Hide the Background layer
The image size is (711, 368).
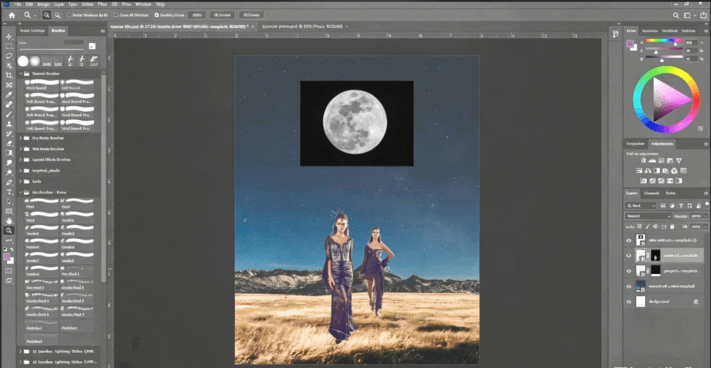click(628, 302)
